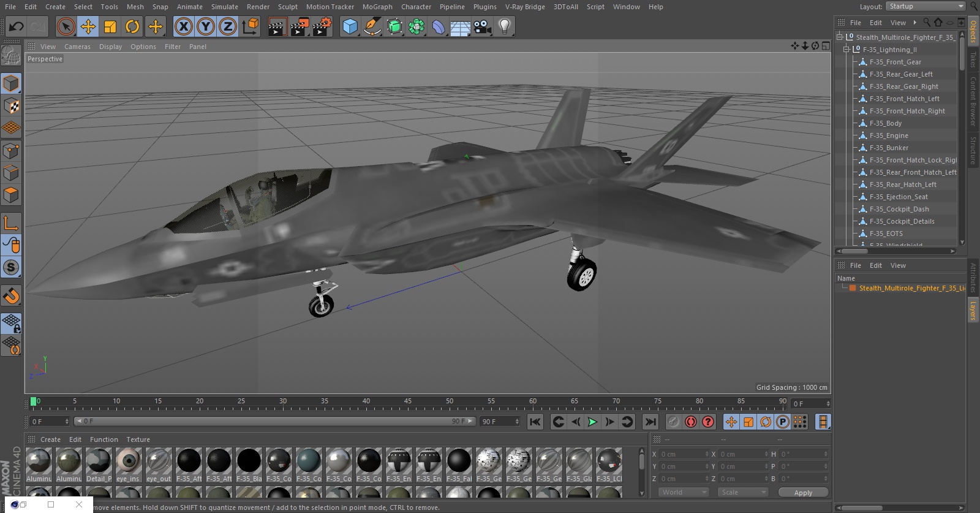Screen dimensions: 980x513
Task: Click the Undo arrow icon
Action: (17, 26)
